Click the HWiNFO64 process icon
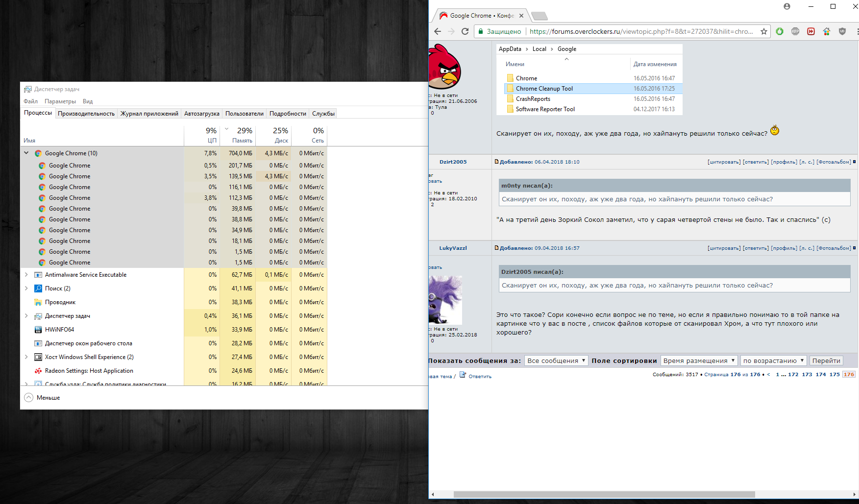This screenshot has width=859, height=504. point(38,330)
